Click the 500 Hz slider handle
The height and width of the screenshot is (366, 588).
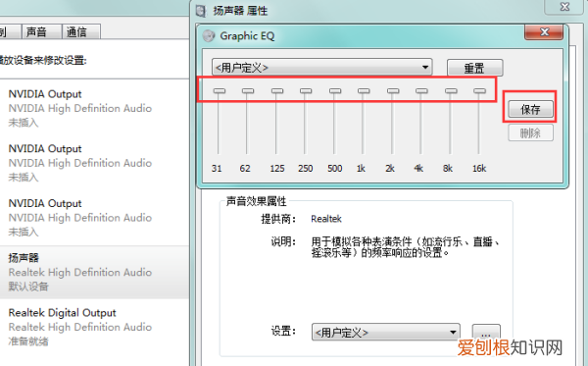point(335,91)
